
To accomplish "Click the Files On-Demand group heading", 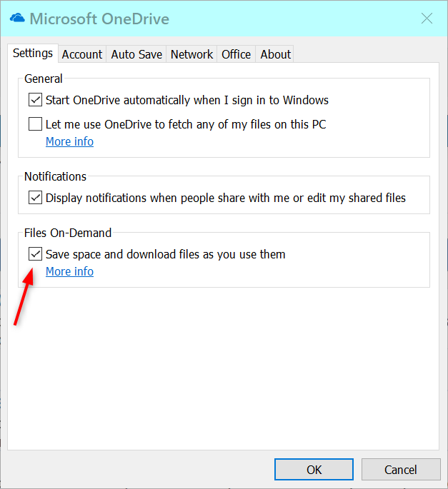I will (x=68, y=233).
